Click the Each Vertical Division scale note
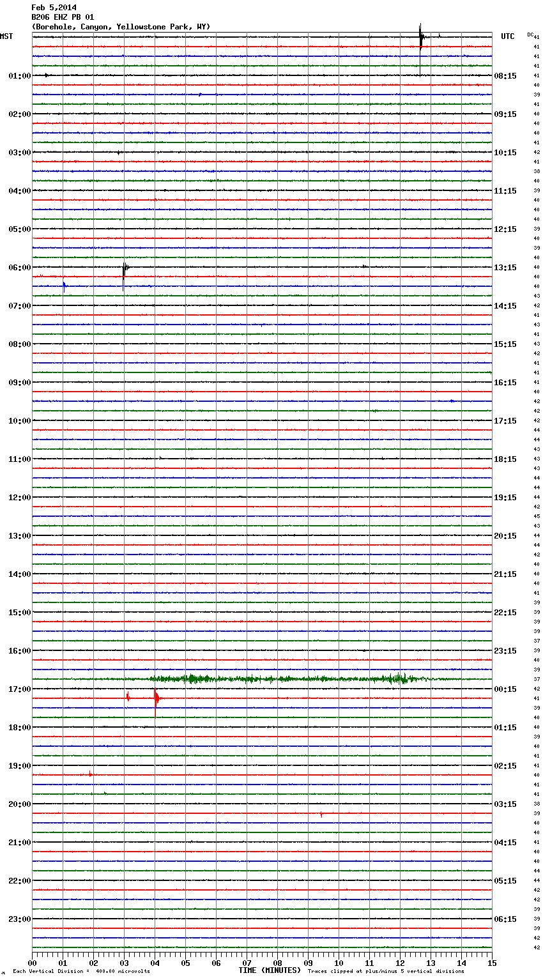543x980 pixels. tap(81, 972)
